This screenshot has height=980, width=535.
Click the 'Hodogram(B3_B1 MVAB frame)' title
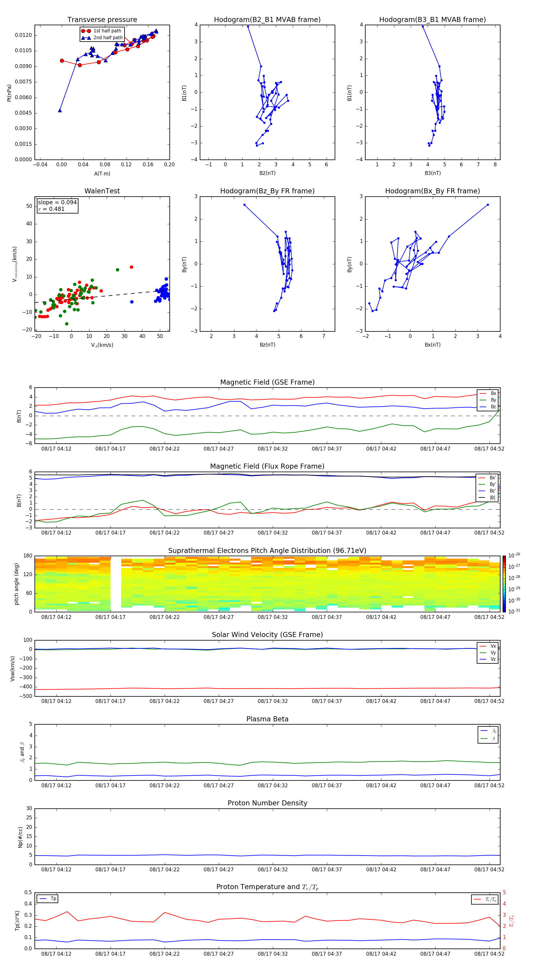pyautogui.click(x=432, y=20)
